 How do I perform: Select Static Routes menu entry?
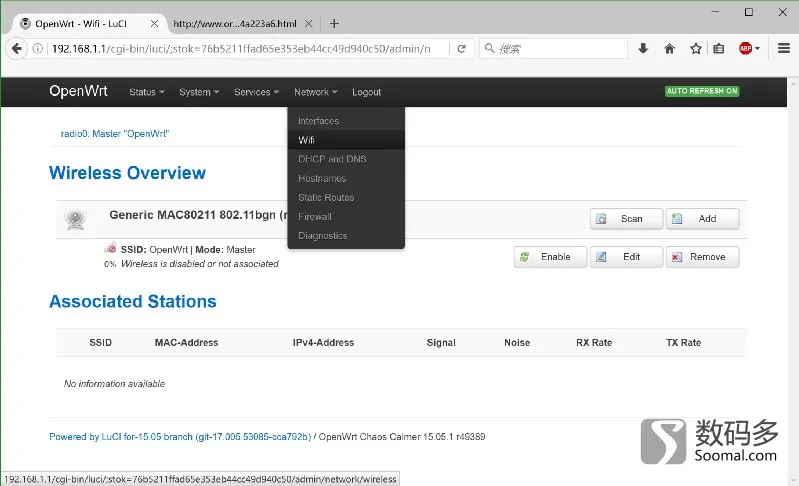click(346, 197)
